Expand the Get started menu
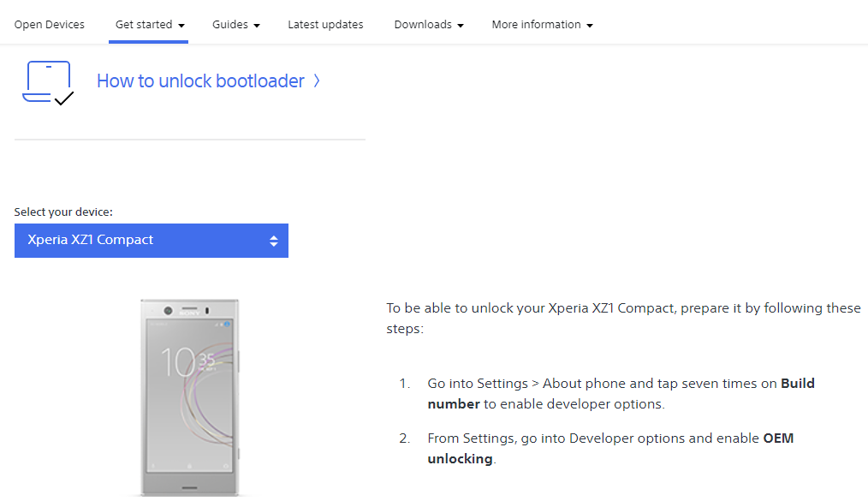The image size is (868, 501). click(150, 24)
